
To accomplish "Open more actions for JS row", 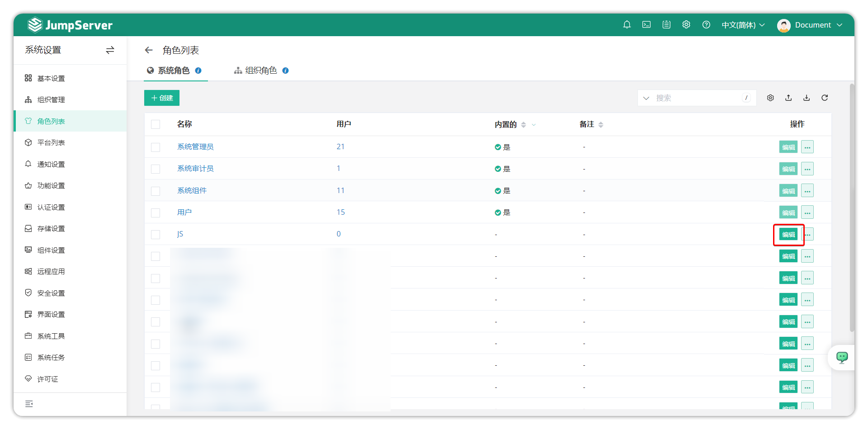I will 808,234.
